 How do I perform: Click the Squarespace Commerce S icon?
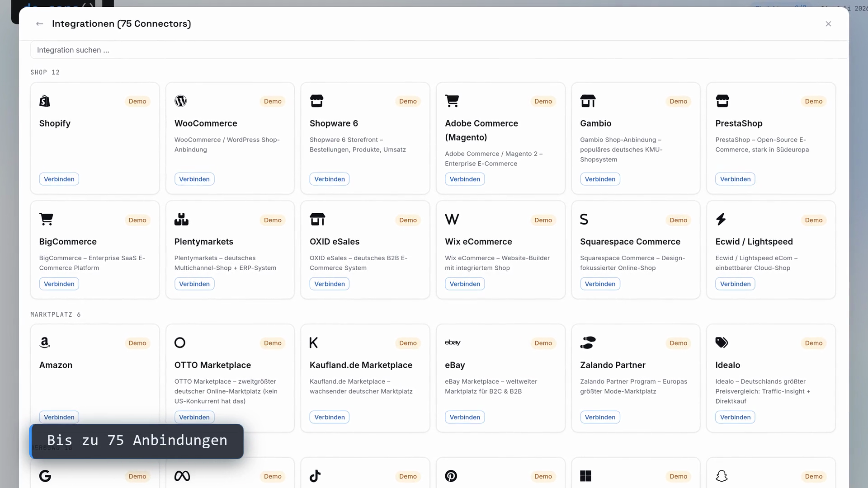click(x=584, y=219)
